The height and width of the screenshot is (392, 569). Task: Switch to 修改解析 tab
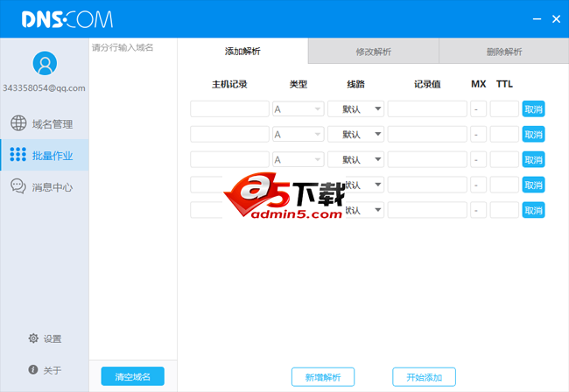(x=374, y=52)
